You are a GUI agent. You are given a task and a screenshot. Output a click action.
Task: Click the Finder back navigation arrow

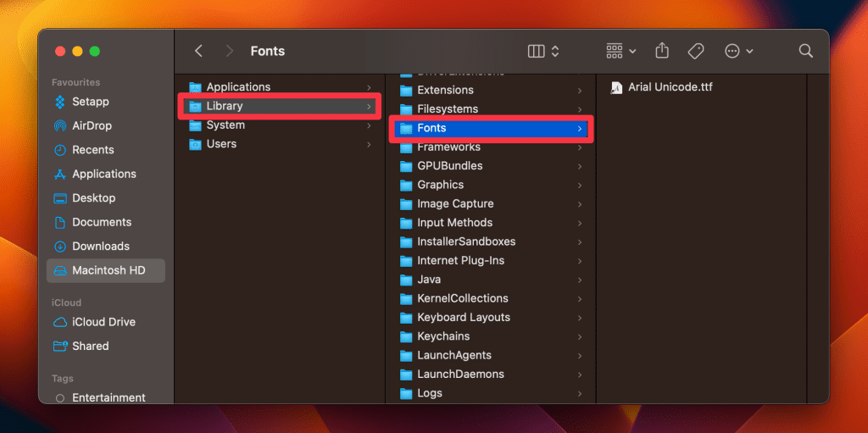click(198, 51)
